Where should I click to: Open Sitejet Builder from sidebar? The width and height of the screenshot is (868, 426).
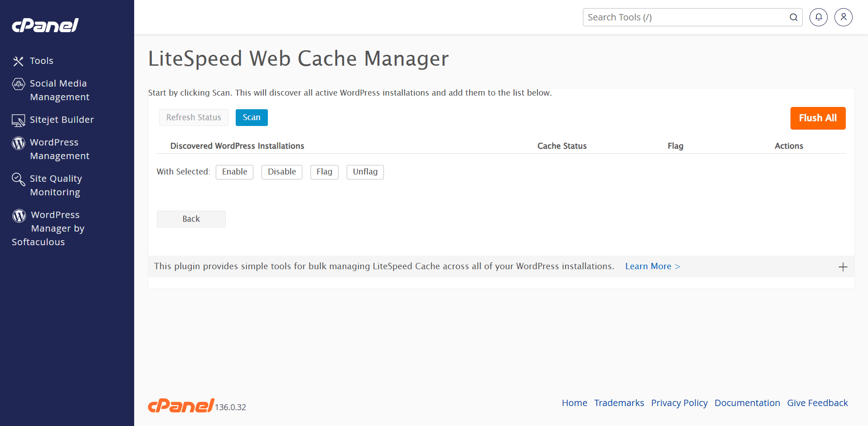coord(62,120)
